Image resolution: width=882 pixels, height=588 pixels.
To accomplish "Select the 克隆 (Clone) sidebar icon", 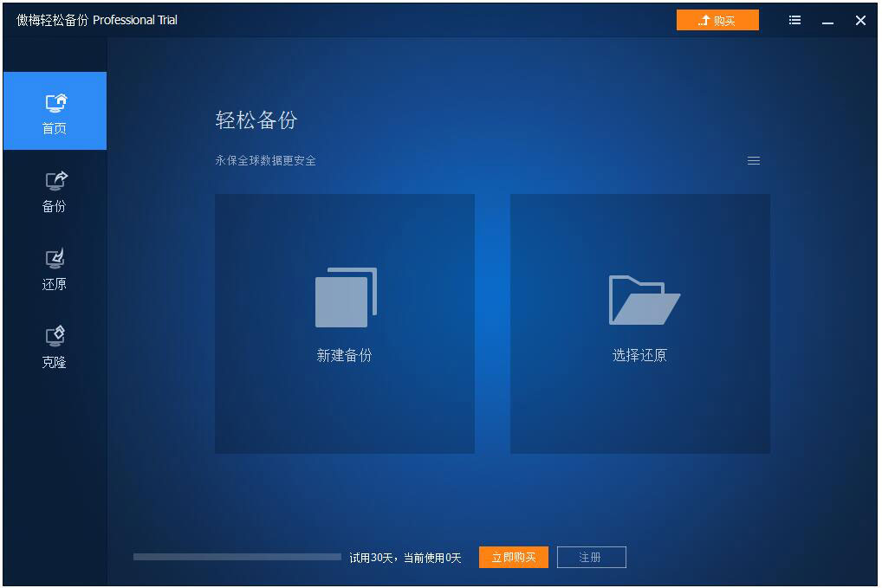I will pos(55,346).
